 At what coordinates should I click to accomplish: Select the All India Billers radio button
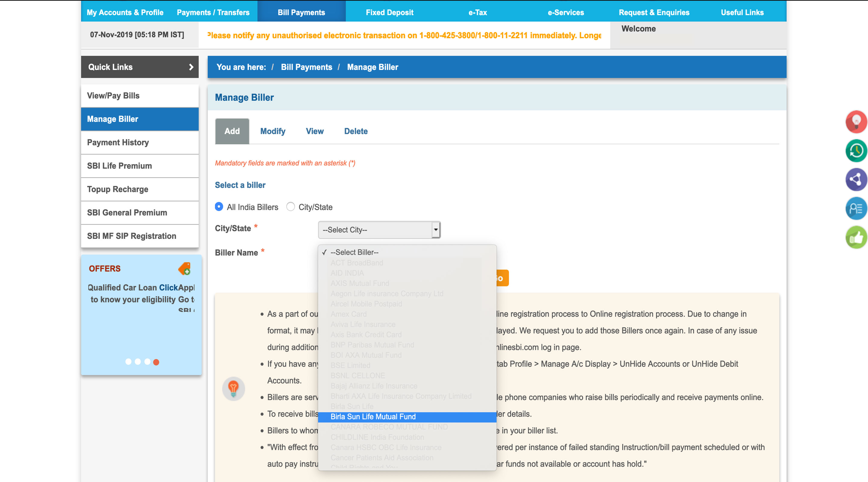(x=219, y=207)
